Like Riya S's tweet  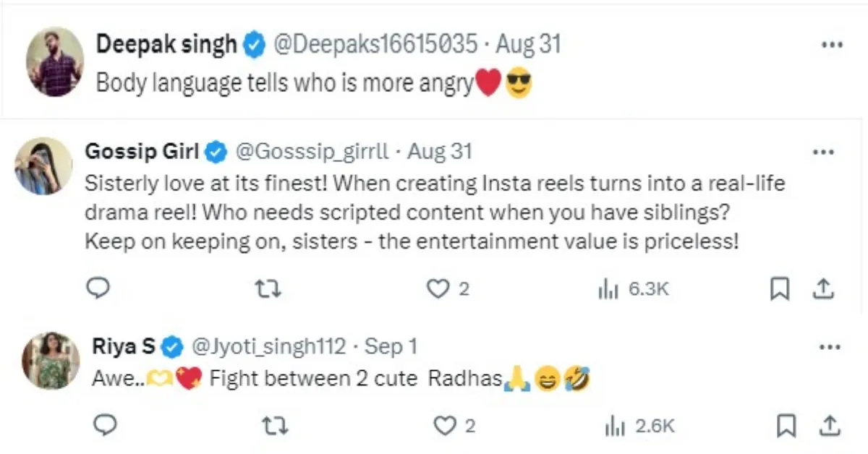click(x=443, y=427)
